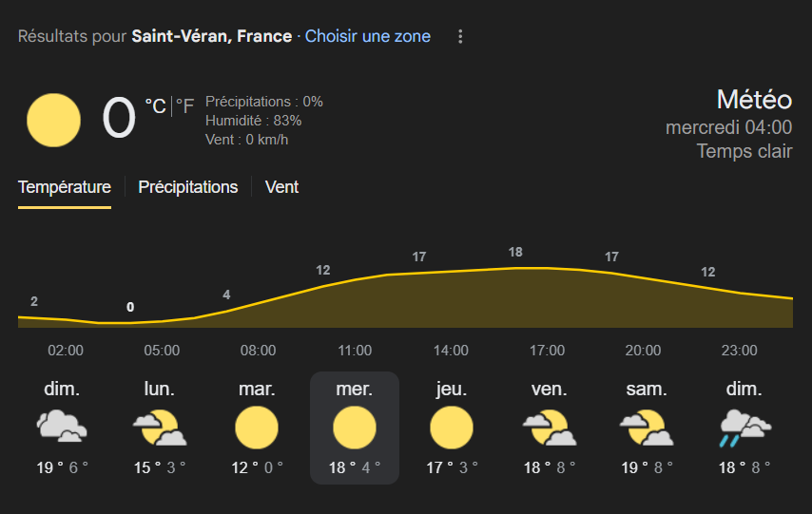Switch units to °F
Screen dimensions: 812x514
point(184,106)
